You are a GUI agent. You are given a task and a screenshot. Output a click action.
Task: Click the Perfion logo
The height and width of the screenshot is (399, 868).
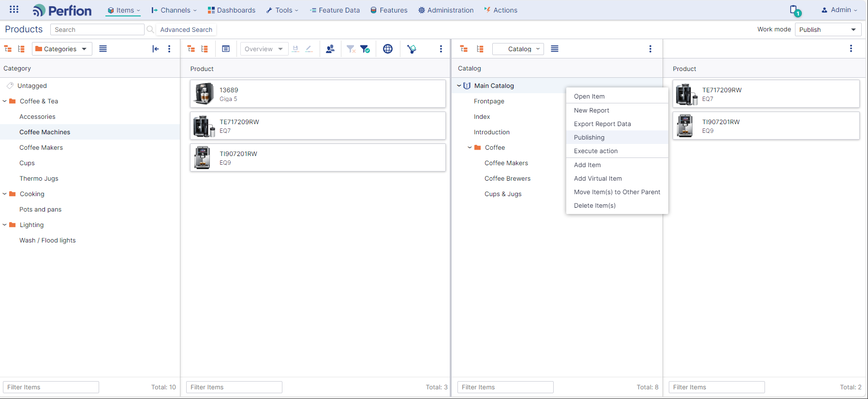(x=62, y=10)
